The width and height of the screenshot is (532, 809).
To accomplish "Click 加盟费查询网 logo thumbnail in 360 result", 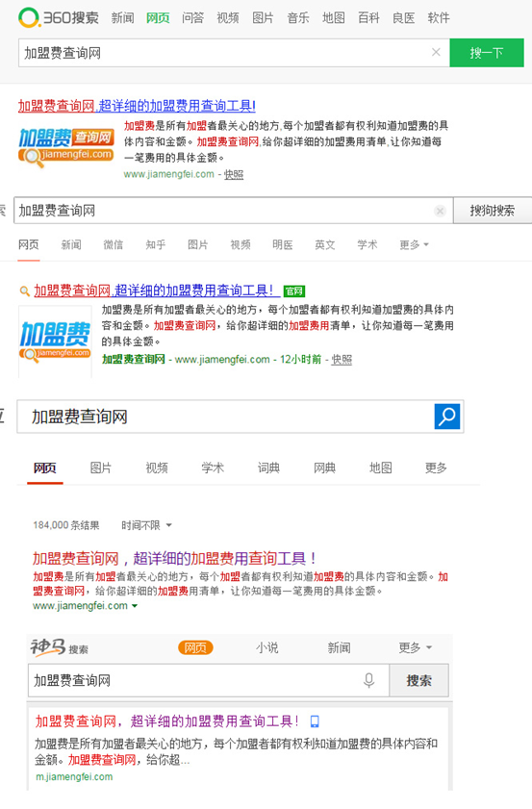I will tap(66, 148).
